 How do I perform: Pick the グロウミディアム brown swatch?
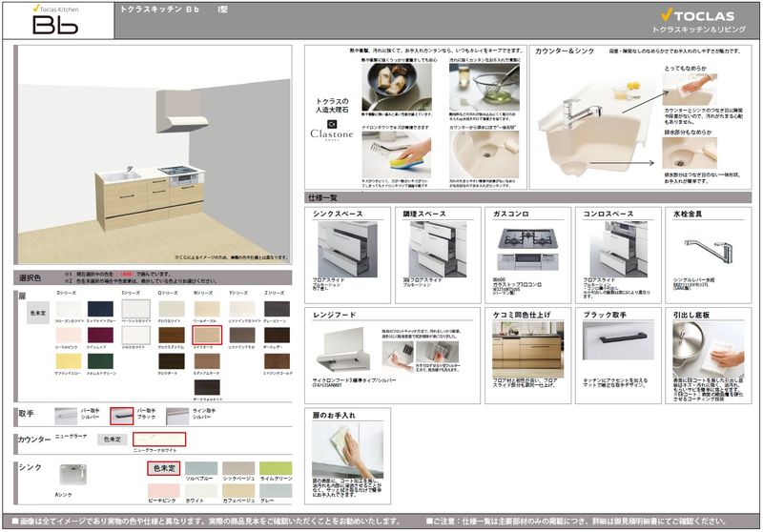172,335
